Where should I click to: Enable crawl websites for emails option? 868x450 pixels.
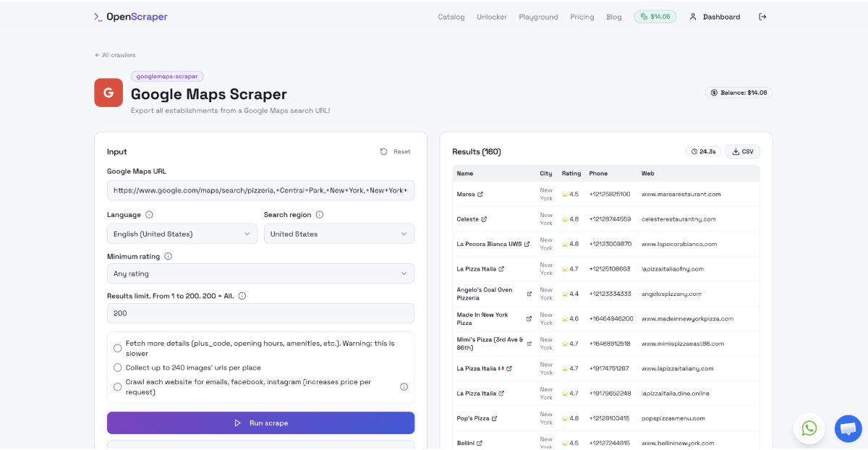(x=118, y=387)
